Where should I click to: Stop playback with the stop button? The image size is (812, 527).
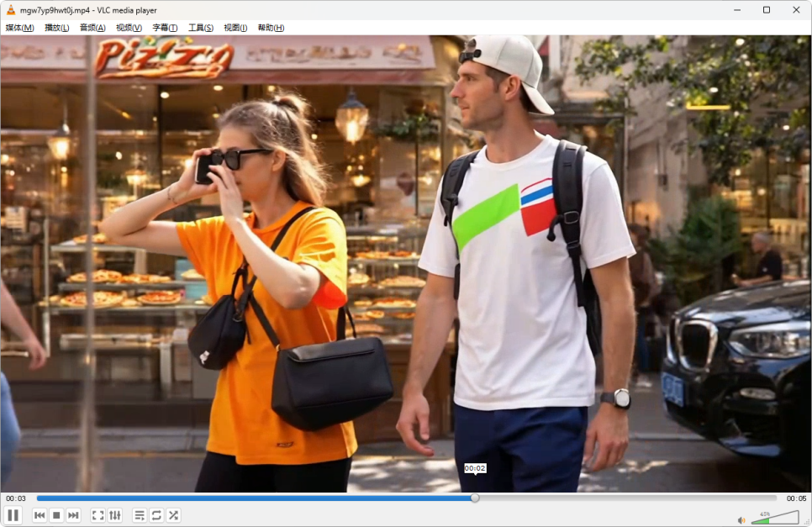click(x=56, y=515)
